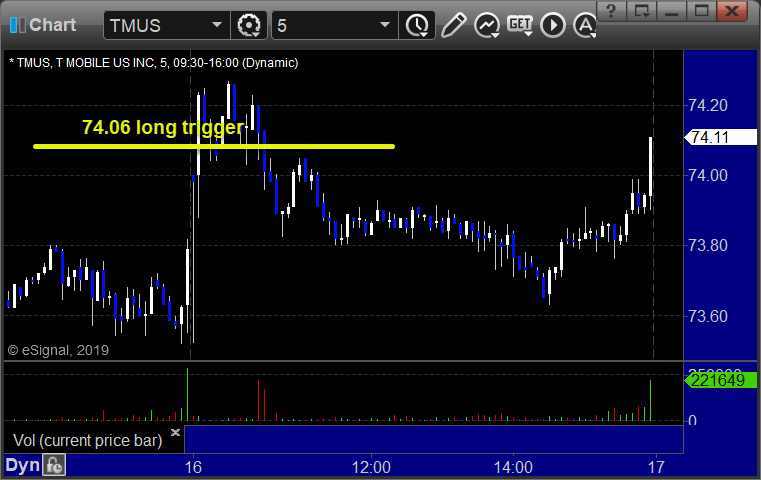Close the chart window
The image size is (761, 480).
pyautogui.click(x=732, y=11)
